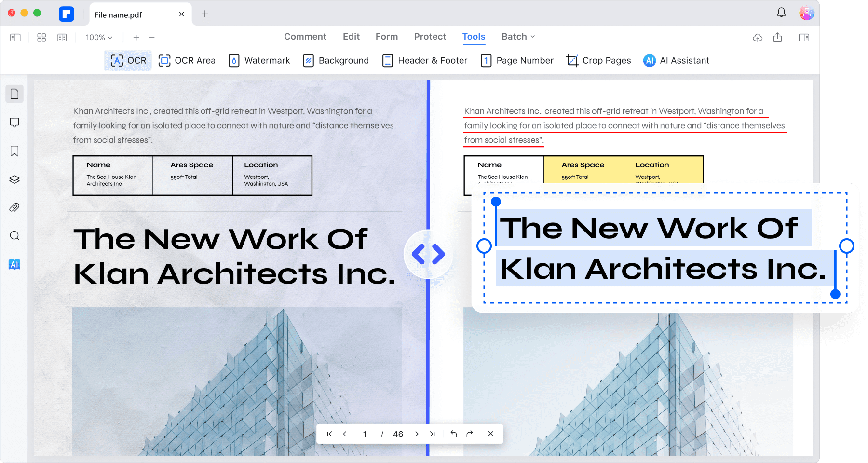Open the page thumbnails sidebar
The width and height of the screenshot is (868, 463).
coord(14,94)
